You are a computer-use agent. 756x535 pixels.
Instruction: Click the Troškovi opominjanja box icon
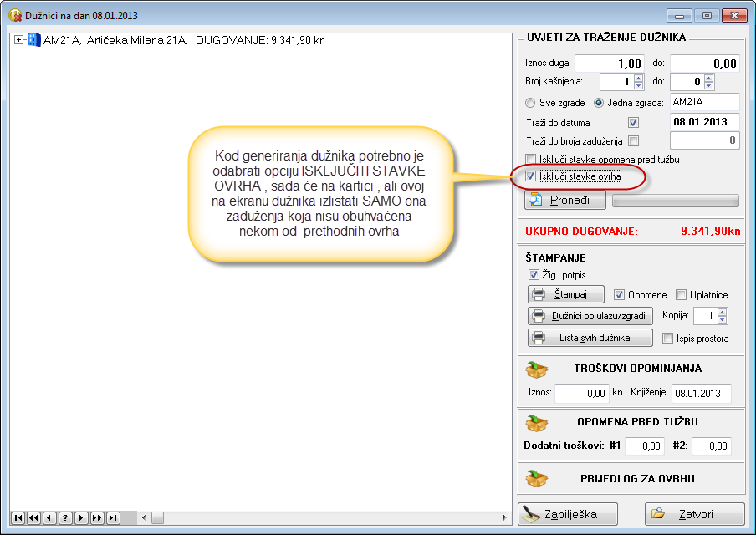point(537,369)
